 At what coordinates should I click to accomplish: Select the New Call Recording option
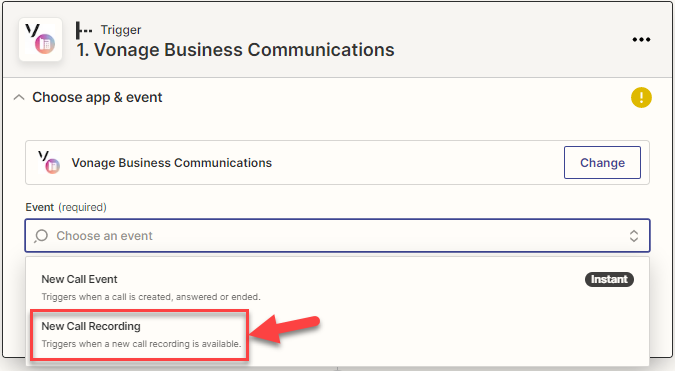(139, 335)
